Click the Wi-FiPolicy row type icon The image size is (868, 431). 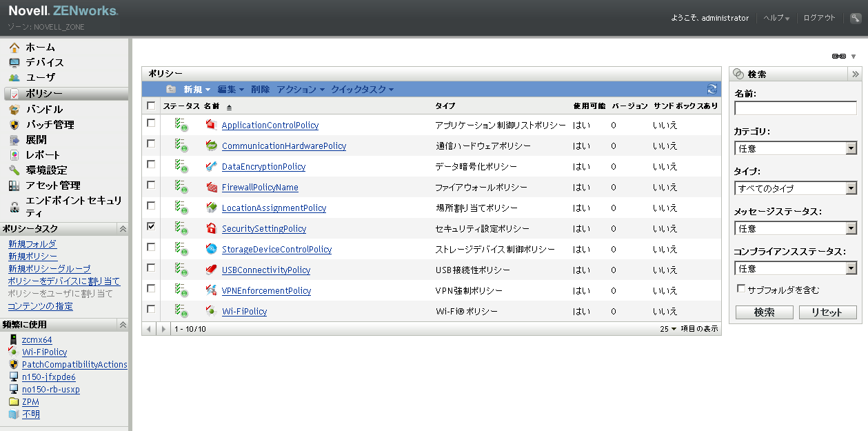[x=212, y=311]
